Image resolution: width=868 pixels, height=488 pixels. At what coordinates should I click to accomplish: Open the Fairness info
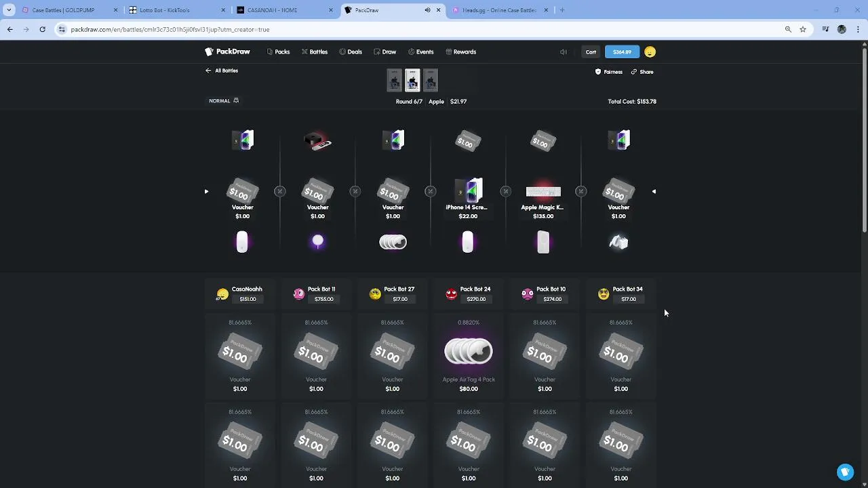coord(608,72)
